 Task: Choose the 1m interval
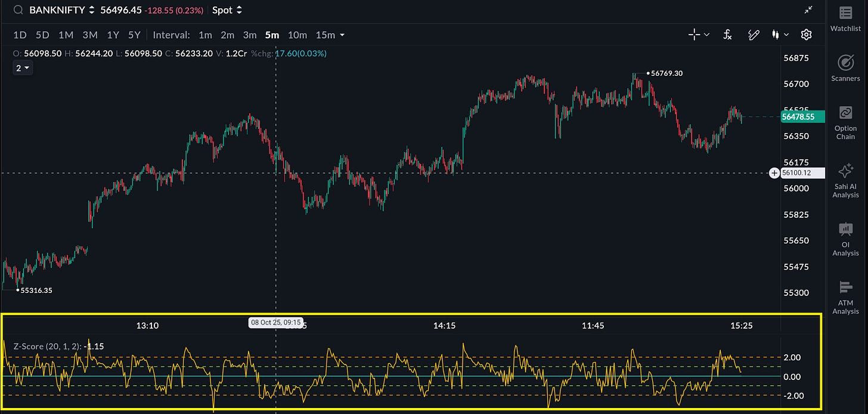tap(205, 35)
